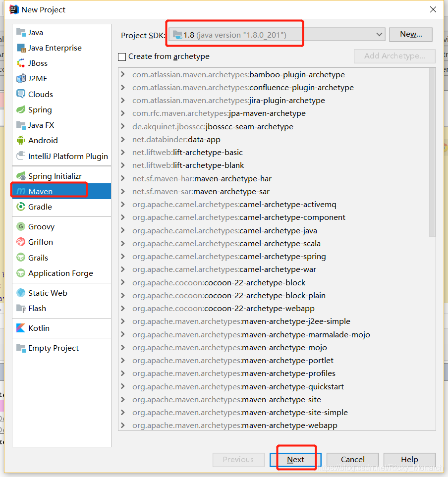Select maven-archetype-marmalade-mojo in list
Image resolution: width=448 pixels, height=477 pixels.
coord(251,334)
